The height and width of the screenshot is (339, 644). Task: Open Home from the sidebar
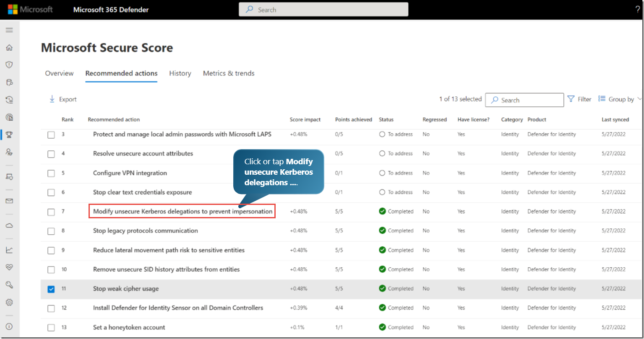tap(9, 48)
